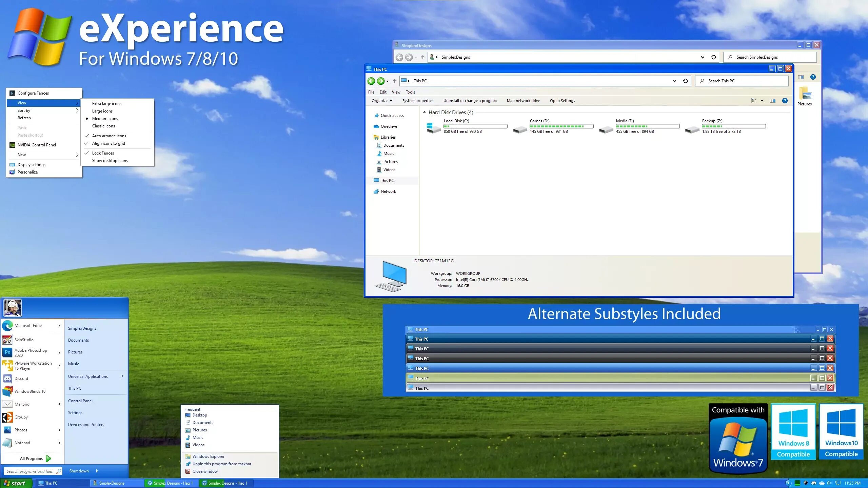
Task: Collapse the Hard Disk Drives group
Action: pos(424,112)
